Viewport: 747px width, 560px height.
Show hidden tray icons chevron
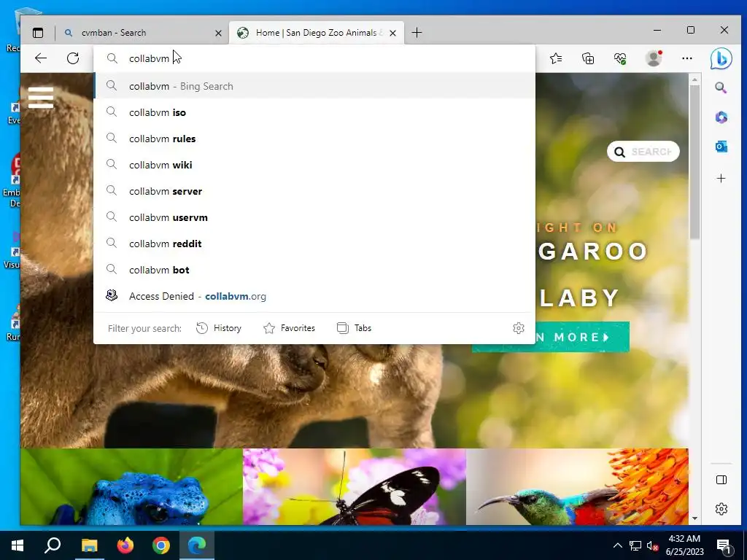pyautogui.click(x=617, y=545)
